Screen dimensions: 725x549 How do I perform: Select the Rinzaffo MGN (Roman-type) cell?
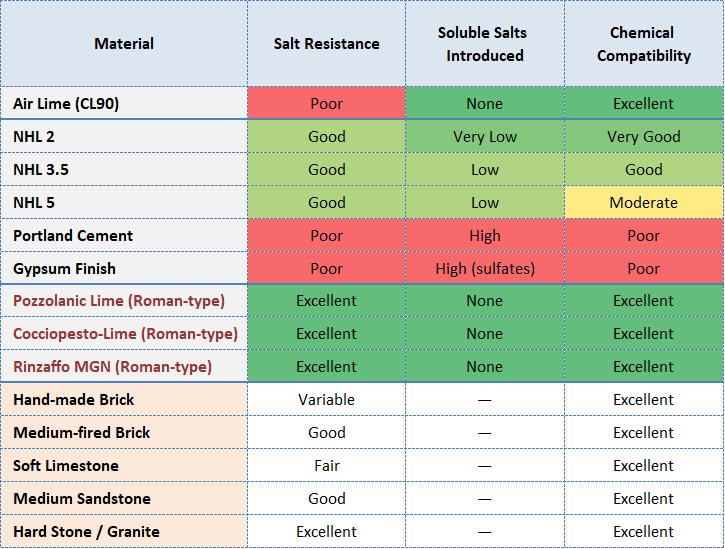pyautogui.click(x=112, y=367)
